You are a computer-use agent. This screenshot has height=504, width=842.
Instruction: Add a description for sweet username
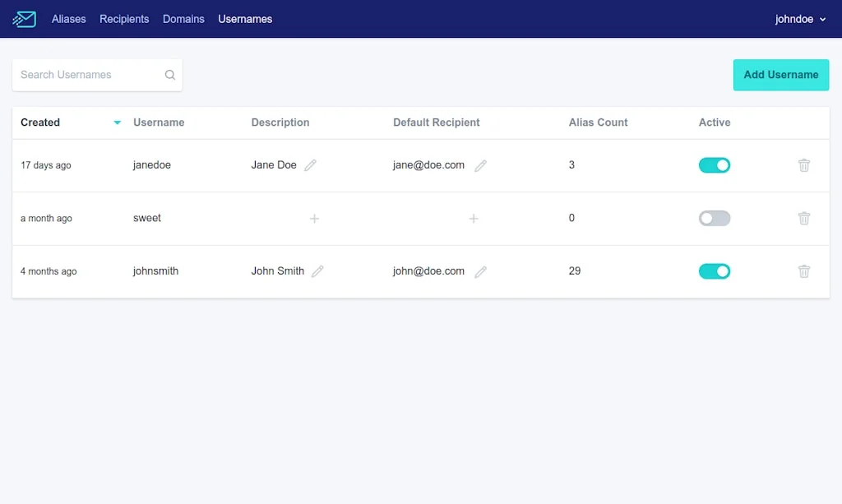(x=314, y=219)
